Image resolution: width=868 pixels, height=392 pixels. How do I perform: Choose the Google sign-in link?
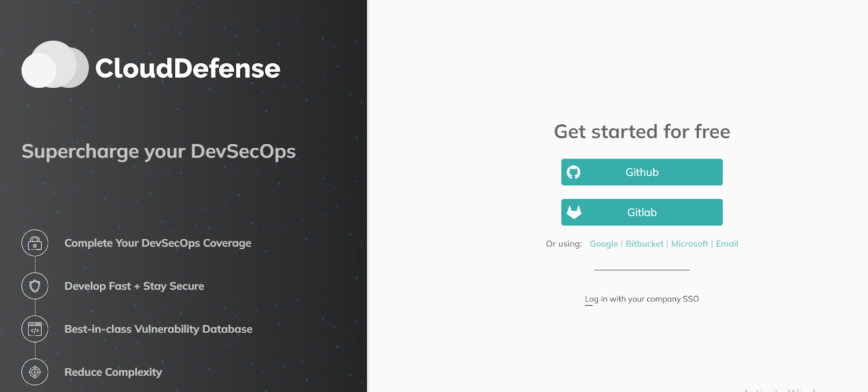[x=604, y=244]
